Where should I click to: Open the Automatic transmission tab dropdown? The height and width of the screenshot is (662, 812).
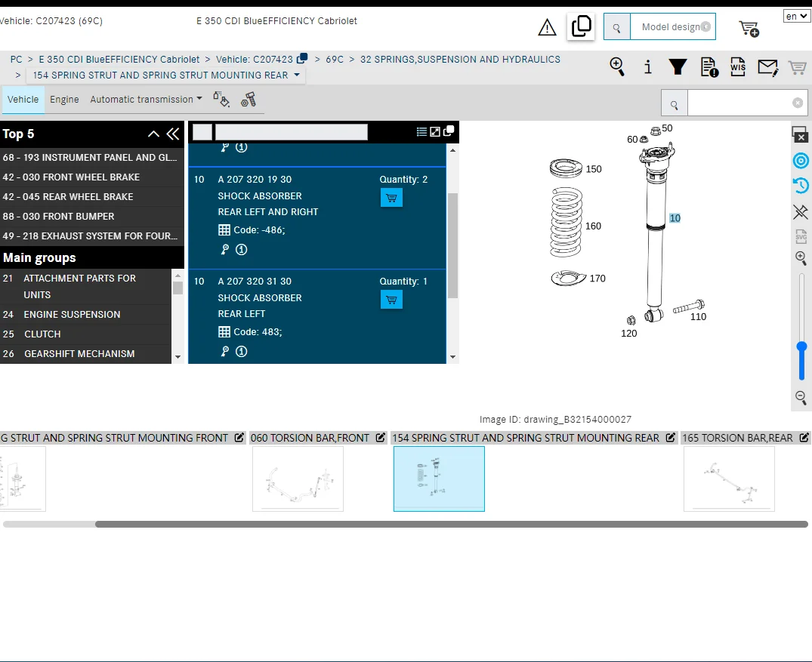146,100
